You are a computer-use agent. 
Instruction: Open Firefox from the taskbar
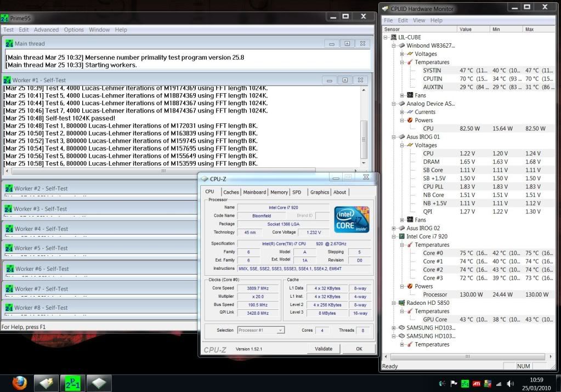20,383
